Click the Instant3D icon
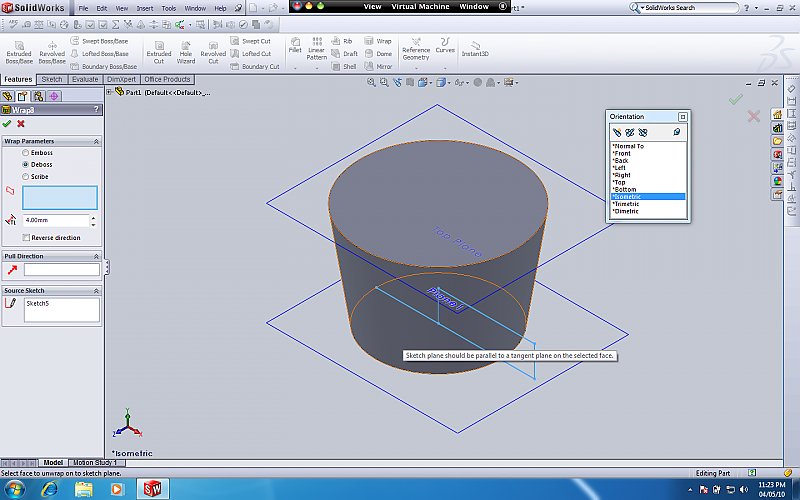Screen dimensions: 800x500 click(x=475, y=49)
